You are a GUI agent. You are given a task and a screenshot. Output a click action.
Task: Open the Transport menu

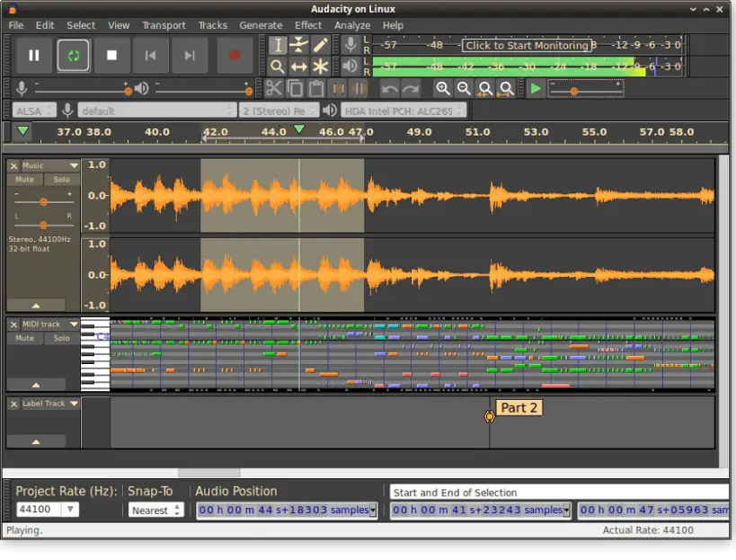coord(164,25)
